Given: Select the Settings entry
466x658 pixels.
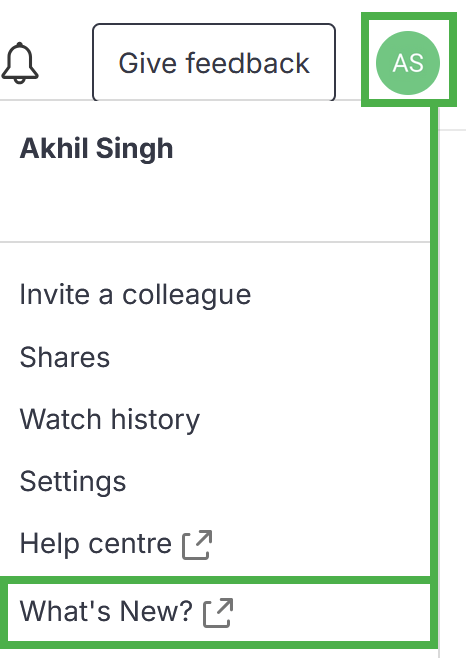Looking at the screenshot, I should pos(73,481).
